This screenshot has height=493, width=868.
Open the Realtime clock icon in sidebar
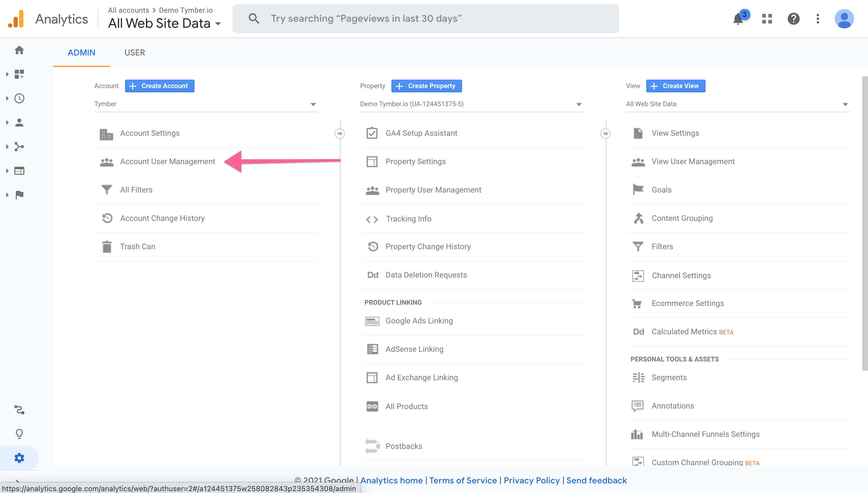coord(19,99)
